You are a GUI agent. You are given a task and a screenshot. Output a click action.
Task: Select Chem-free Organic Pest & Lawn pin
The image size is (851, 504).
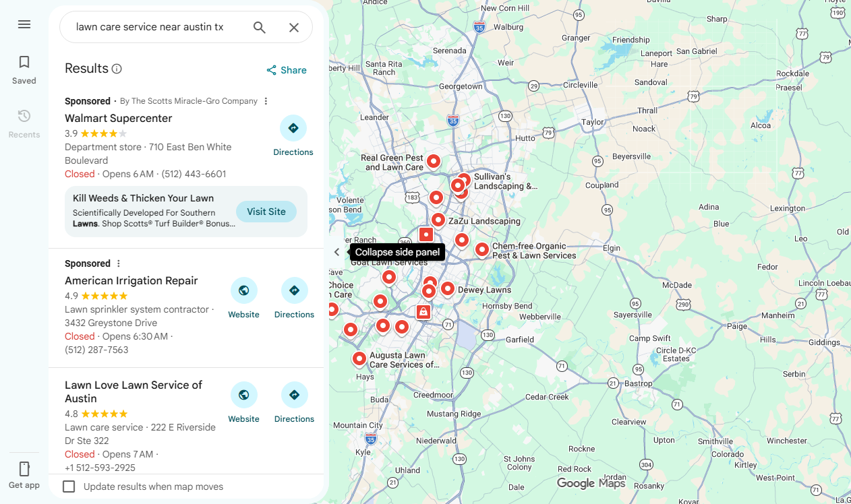pos(481,249)
